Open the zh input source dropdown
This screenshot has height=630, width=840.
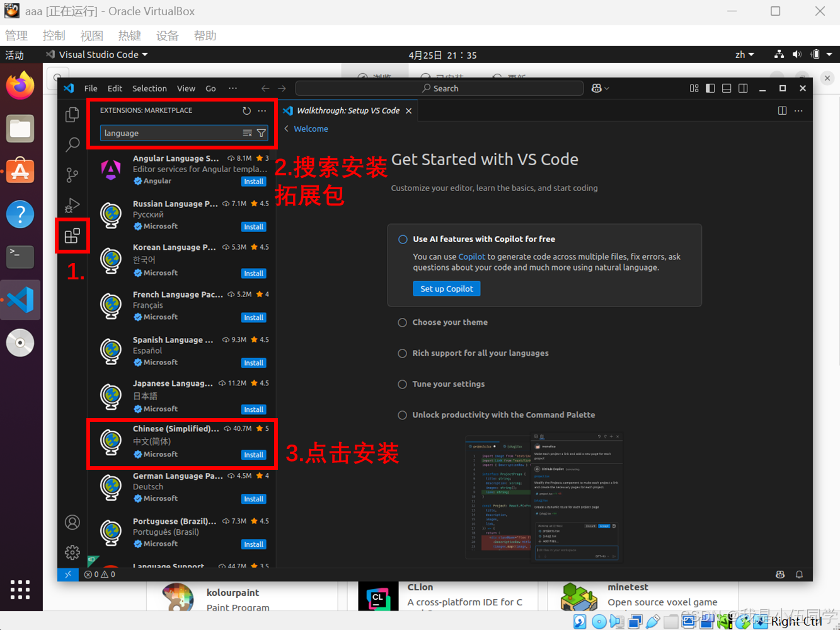coord(744,55)
